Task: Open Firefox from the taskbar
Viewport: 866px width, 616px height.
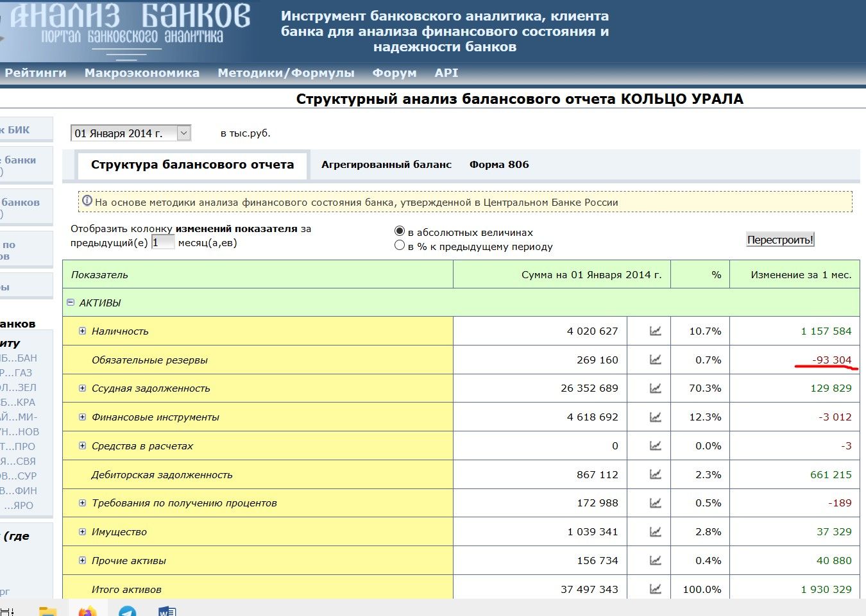Action: click(x=88, y=611)
